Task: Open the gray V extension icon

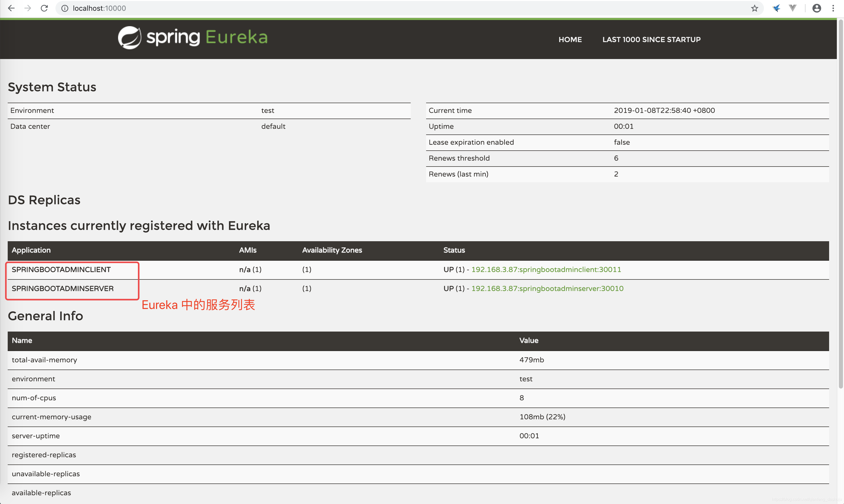Action: pos(792,8)
